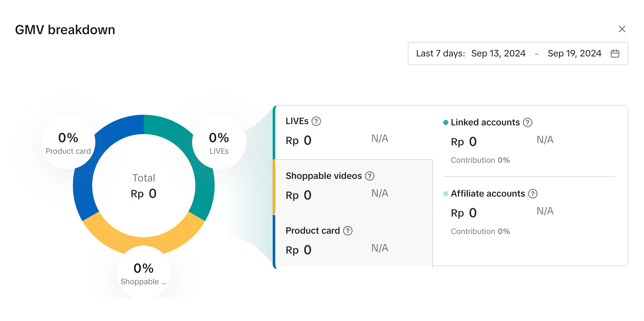Select the Sep 13, 2024 start date
This screenshot has height=321, width=644.
pyautogui.click(x=498, y=53)
